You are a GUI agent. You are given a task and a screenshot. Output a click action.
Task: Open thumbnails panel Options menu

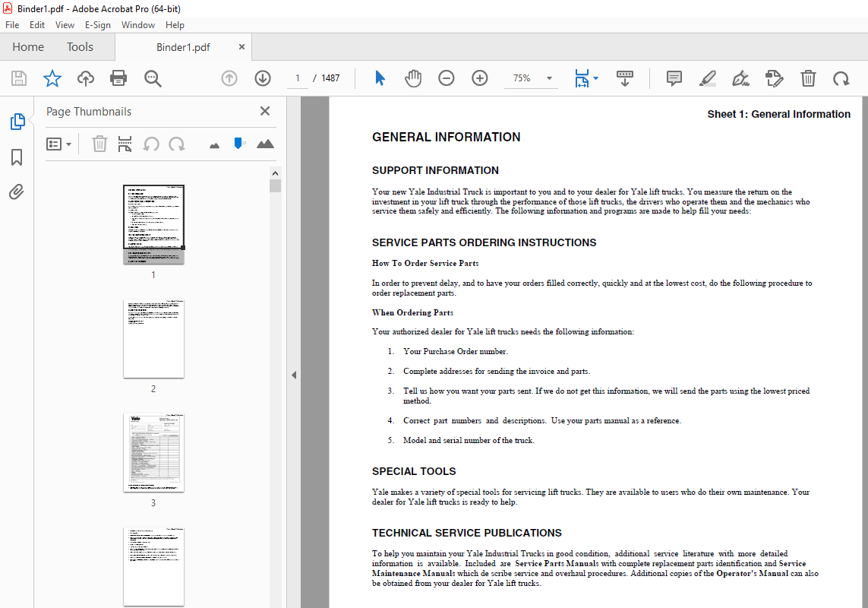[x=58, y=144]
